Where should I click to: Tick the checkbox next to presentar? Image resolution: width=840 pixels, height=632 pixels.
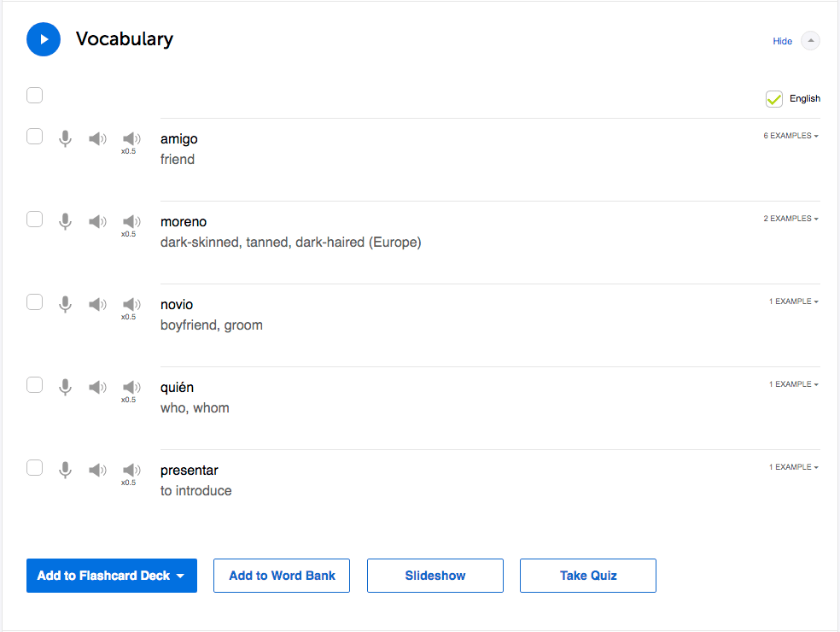coord(34,467)
